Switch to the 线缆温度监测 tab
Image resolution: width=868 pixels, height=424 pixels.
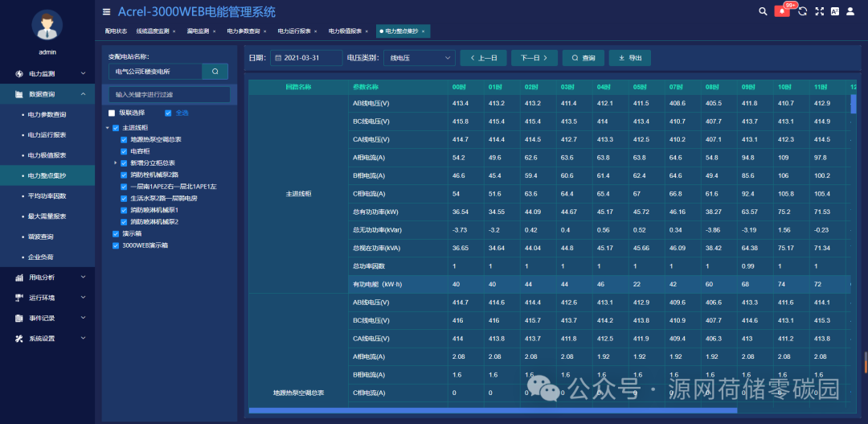coord(153,31)
